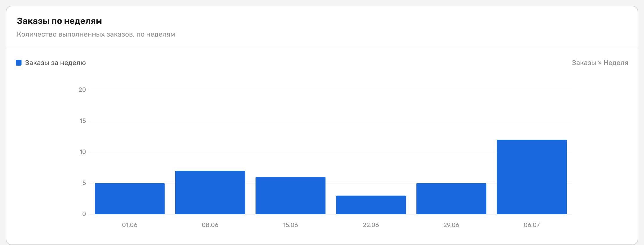
Task: Click the y-axis value 10
Action: point(83,152)
